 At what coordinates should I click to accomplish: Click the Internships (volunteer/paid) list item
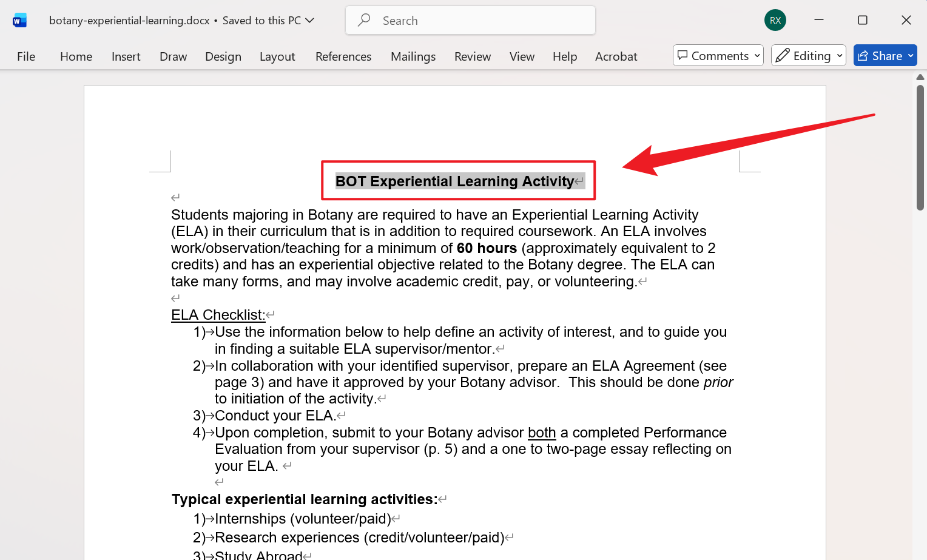(x=303, y=519)
